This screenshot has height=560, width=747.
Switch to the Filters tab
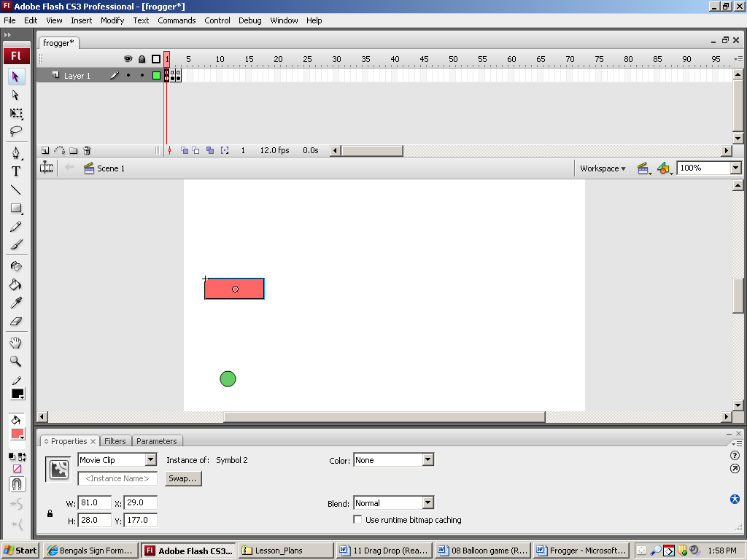tap(115, 441)
